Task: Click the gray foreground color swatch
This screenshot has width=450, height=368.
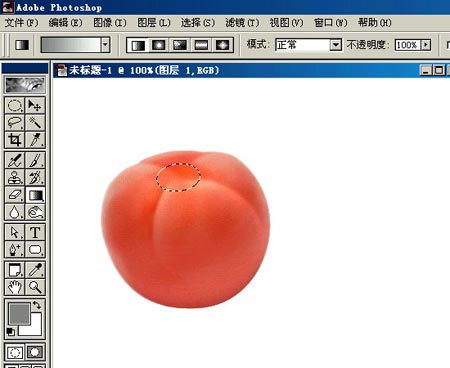Action: pos(19,313)
